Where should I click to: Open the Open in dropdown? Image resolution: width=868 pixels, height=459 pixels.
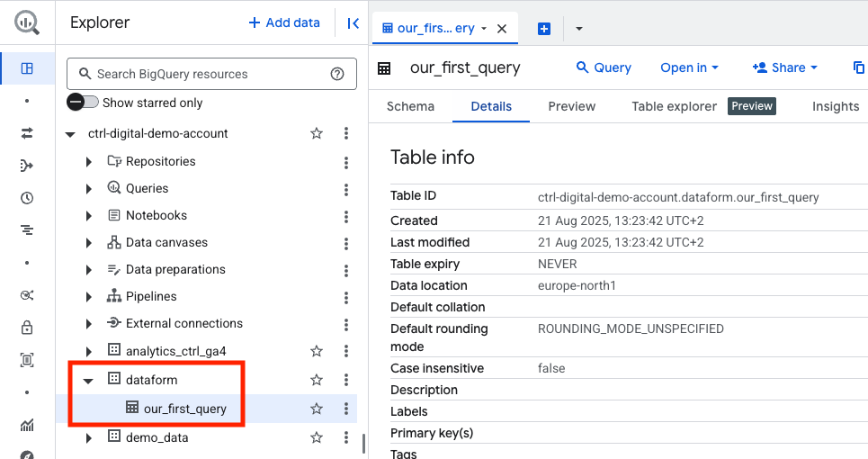click(689, 67)
